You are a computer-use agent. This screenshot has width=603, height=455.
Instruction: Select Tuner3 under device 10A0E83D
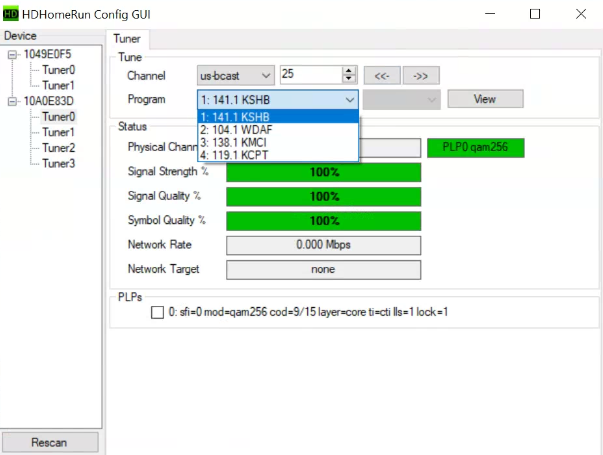coord(58,163)
